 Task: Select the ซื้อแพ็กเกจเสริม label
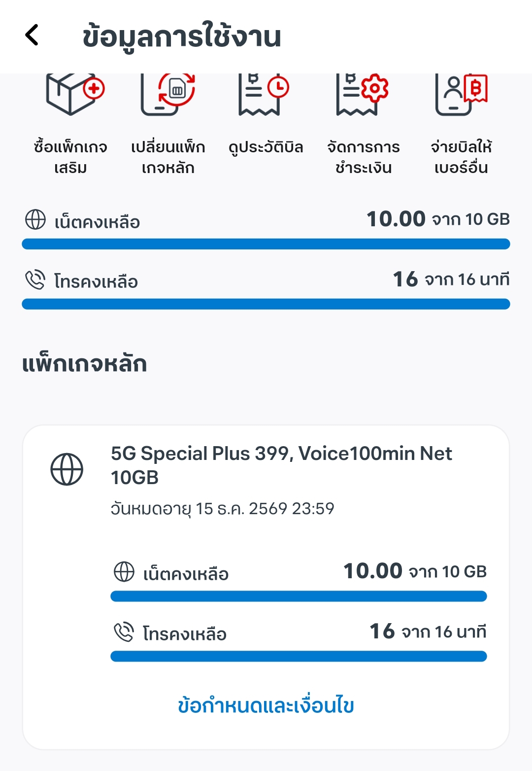pos(70,157)
